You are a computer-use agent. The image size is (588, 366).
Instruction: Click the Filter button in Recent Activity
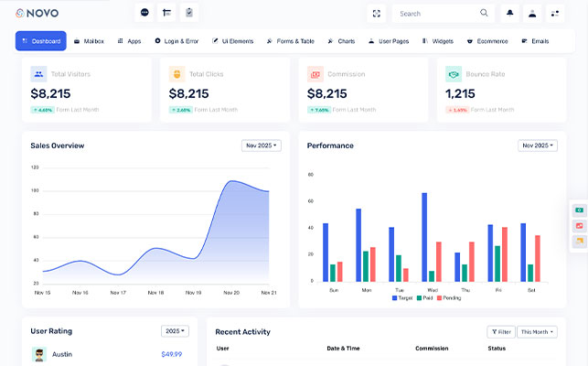tap(501, 332)
